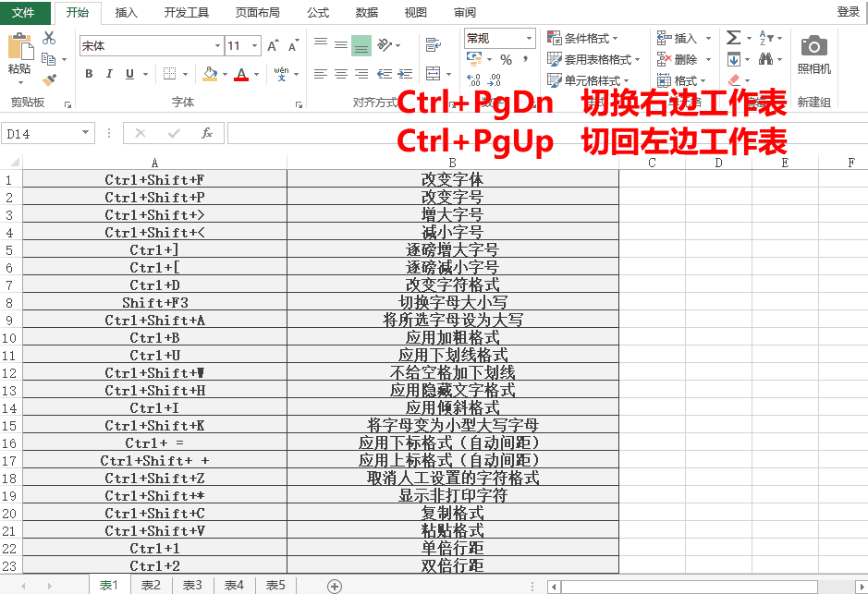Viewport: 868px width, 594px height.
Task: Select the AutoSum Σ icon
Action: (734, 37)
